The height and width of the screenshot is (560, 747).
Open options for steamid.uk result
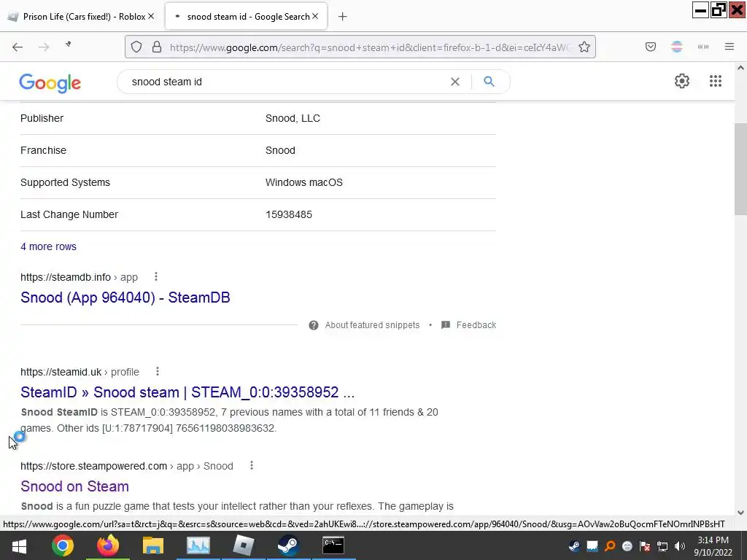coord(158,371)
